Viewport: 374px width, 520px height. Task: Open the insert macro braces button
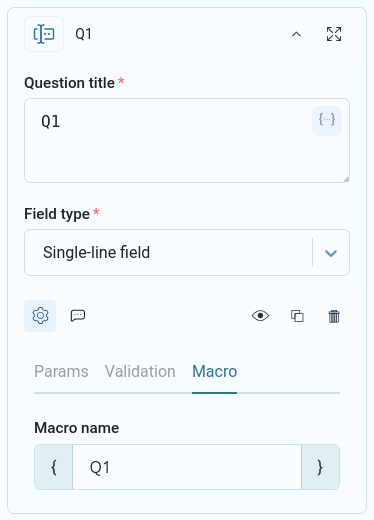[327, 121]
